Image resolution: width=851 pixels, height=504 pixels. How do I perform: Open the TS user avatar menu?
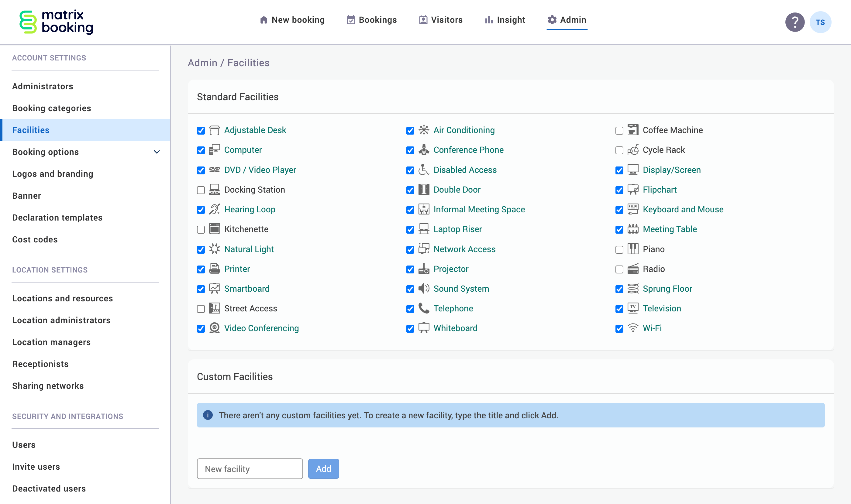(820, 22)
